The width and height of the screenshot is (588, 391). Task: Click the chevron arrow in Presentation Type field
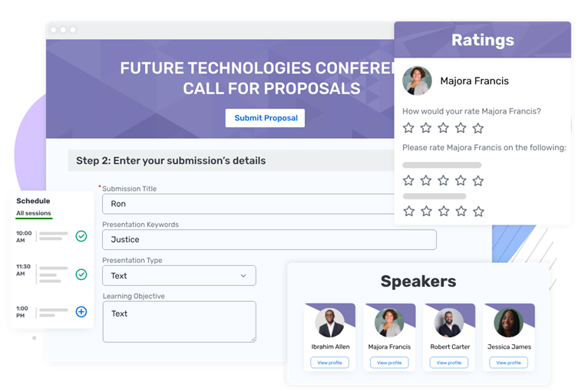[x=243, y=276]
